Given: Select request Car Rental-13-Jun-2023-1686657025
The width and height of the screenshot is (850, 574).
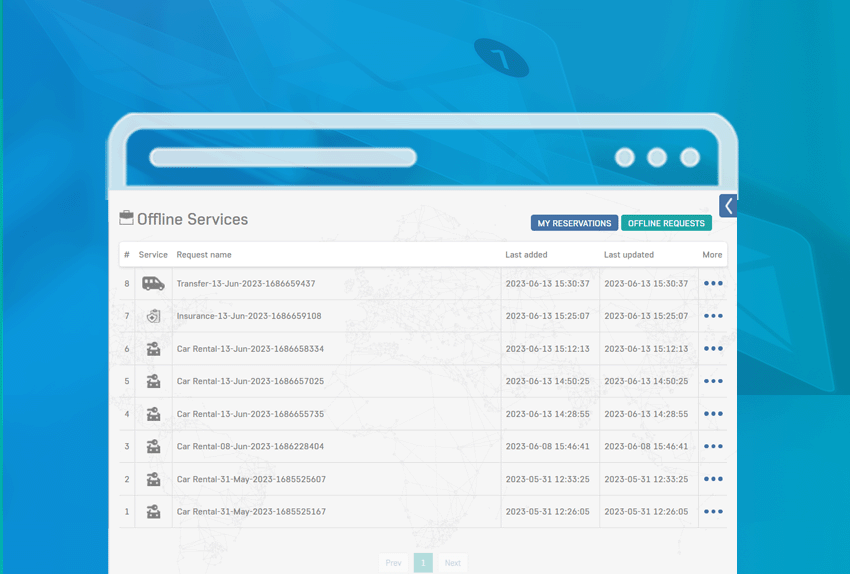Looking at the screenshot, I should (250, 381).
